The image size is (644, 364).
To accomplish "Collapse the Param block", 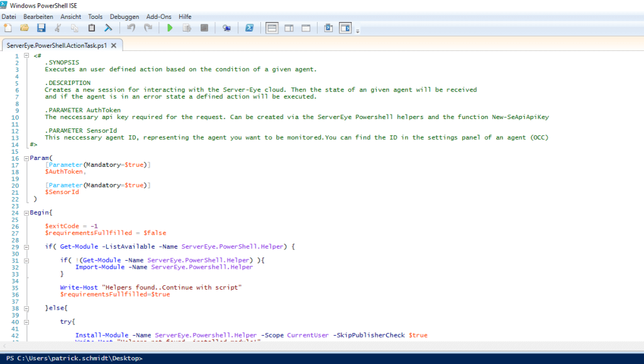I will (25, 158).
